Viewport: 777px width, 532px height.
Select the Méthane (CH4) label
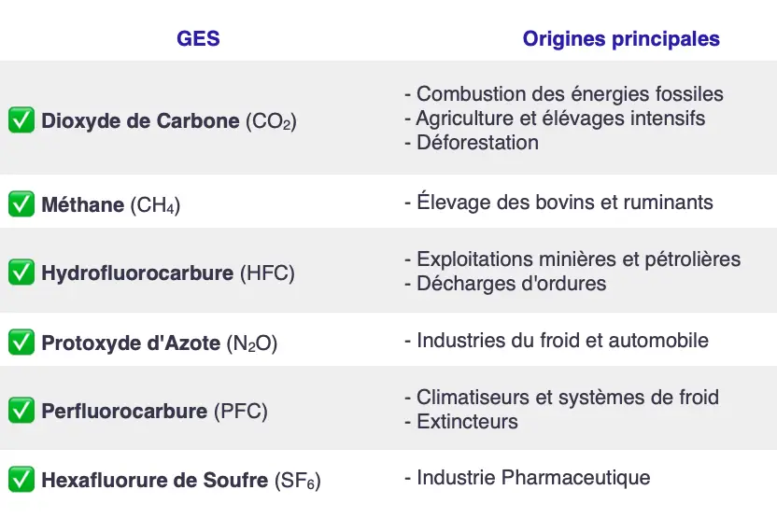111,204
